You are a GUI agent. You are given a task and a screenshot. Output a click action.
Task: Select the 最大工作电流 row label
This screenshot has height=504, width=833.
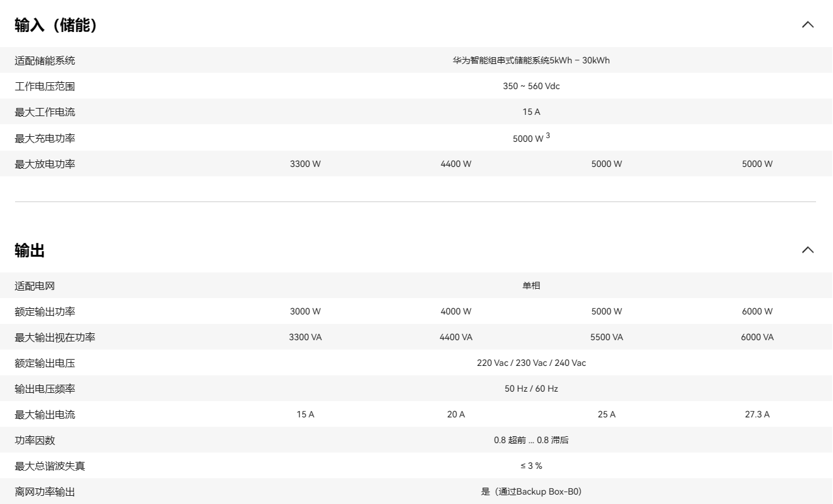pos(45,112)
